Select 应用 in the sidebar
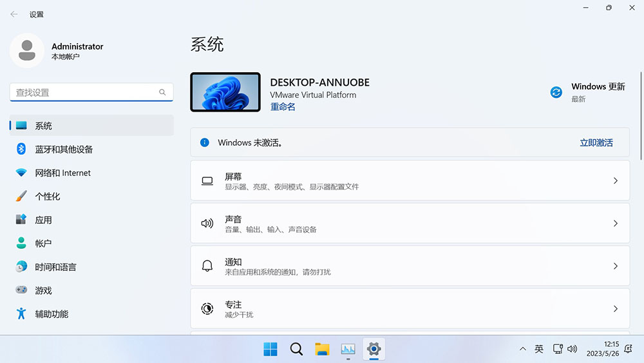The height and width of the screenshot is (363, 644). (91, 219)
